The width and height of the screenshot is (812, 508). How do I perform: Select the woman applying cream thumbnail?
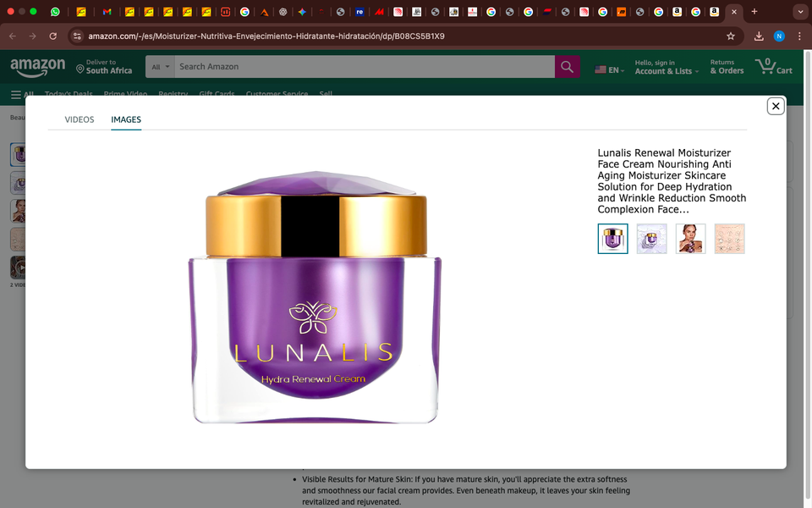(x=690, y=239)
